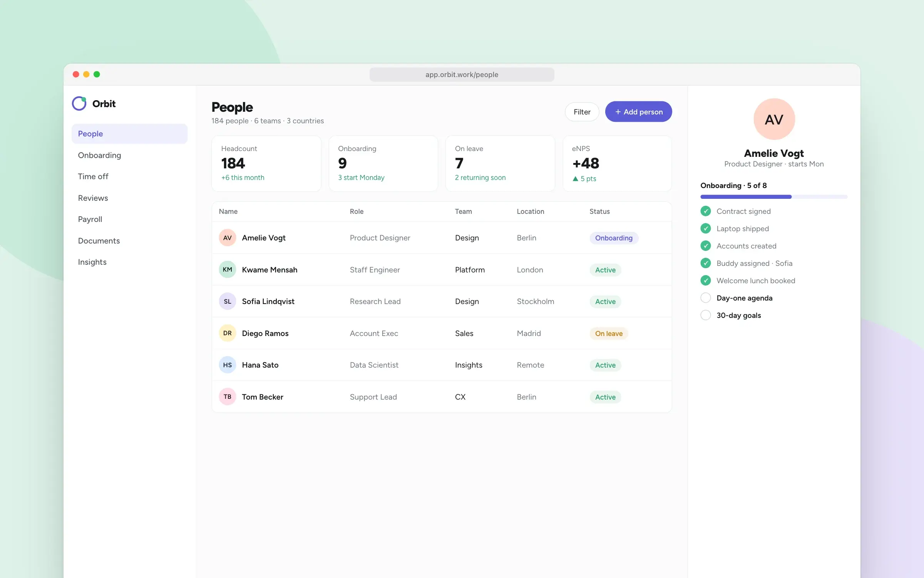924x578 pixels.
Task: Uncheck the Buddy assigned checkmark
Action: (x=706, y=263)
